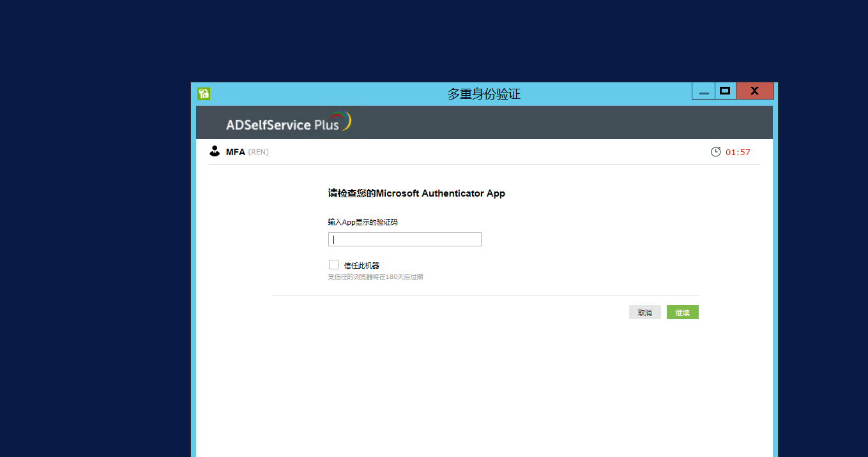The height and width of the screenshot is (457, 868).
Task: Click the red 01:57 countdown timer
Action: click(x=738, y=153)
